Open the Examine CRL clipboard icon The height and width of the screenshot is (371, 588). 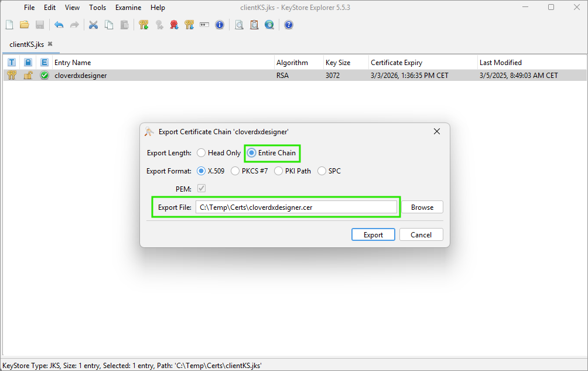pos(254,25)
